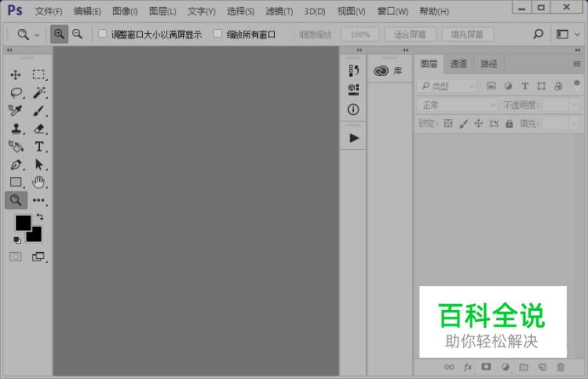588x379 pixels.
Task: Select the Lasso tool
Action: click(x=16, y=92)
